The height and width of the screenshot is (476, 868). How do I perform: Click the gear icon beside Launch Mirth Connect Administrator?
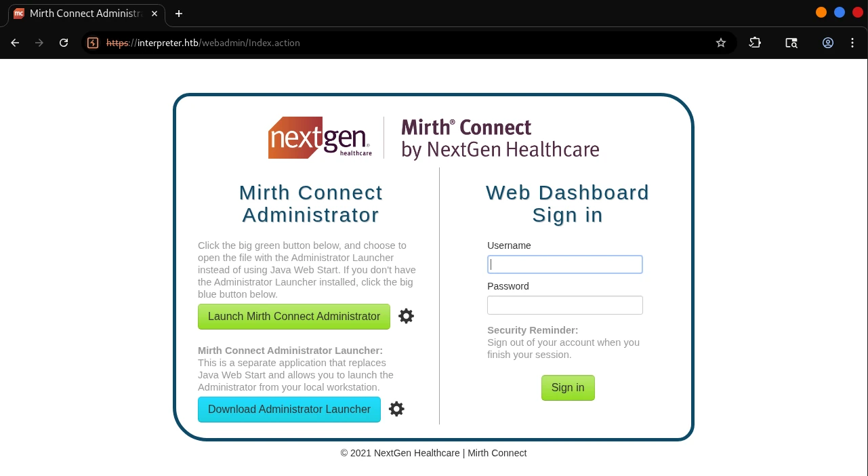click(406, 316)
